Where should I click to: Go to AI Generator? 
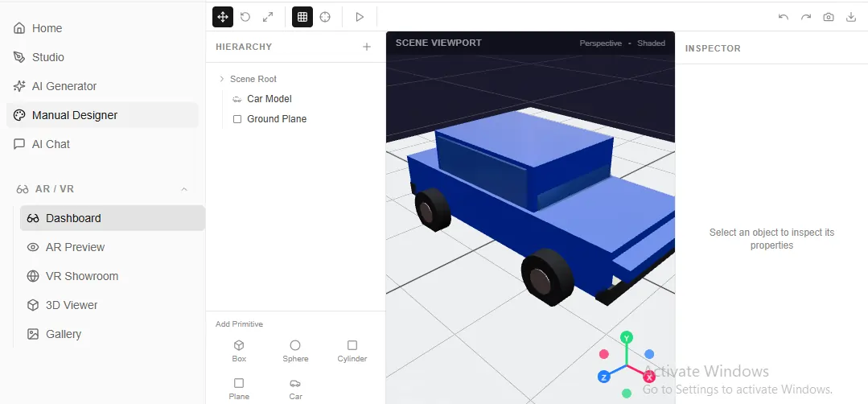pyautogui.click(x=102, y=86)
